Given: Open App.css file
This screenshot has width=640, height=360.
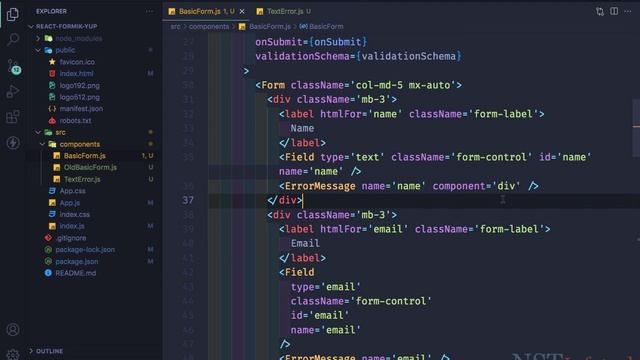Looking at the screenshot, I should click(x=73, y=191).
